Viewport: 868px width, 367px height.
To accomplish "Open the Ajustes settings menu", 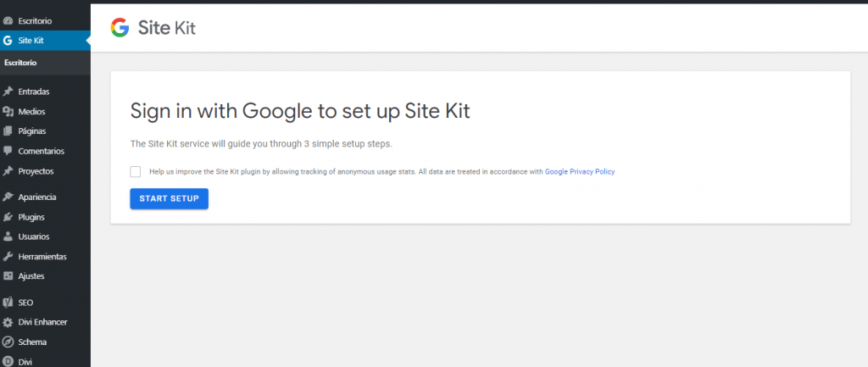I will click(x=46, y=275).
